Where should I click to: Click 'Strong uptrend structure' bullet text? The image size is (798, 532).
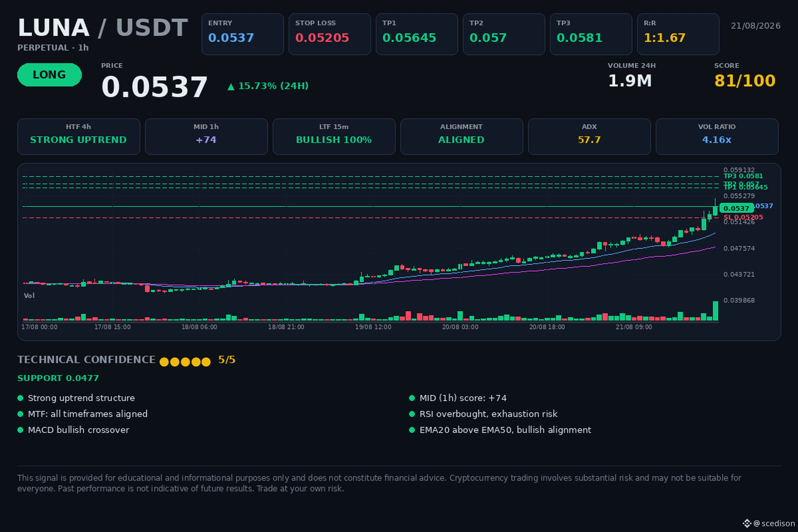(81, 398)
